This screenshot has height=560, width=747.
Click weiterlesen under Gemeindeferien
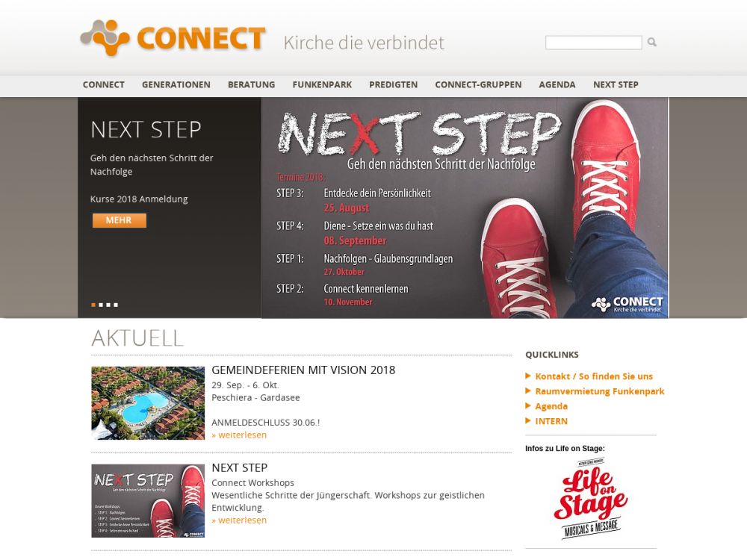point(239,435)
